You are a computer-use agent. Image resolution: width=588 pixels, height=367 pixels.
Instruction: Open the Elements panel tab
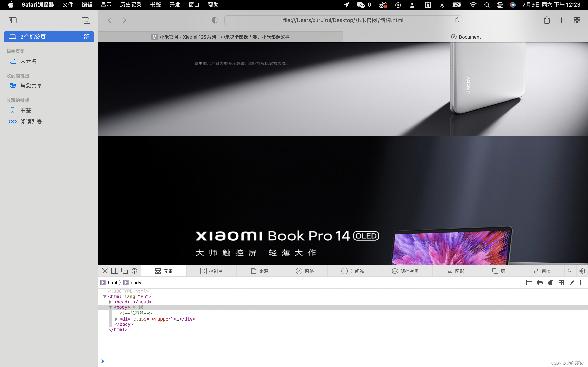pyautogui.click(x=165, y=271)
